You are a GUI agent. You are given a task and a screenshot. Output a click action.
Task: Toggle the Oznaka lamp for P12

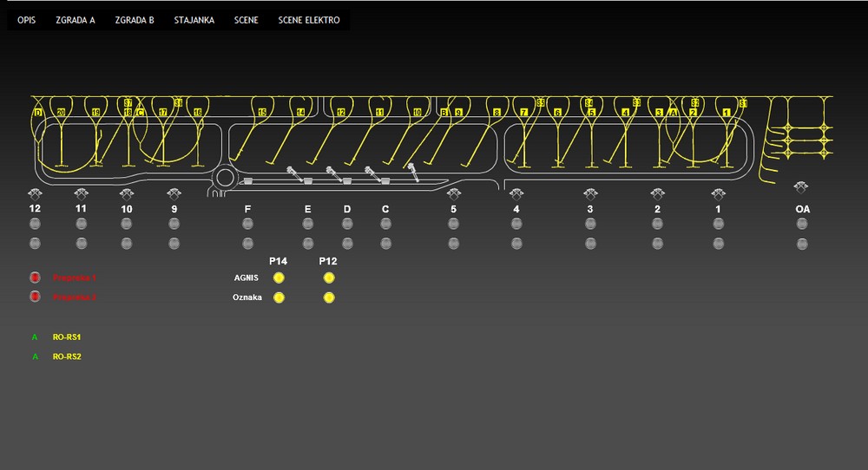coord(329,297)
